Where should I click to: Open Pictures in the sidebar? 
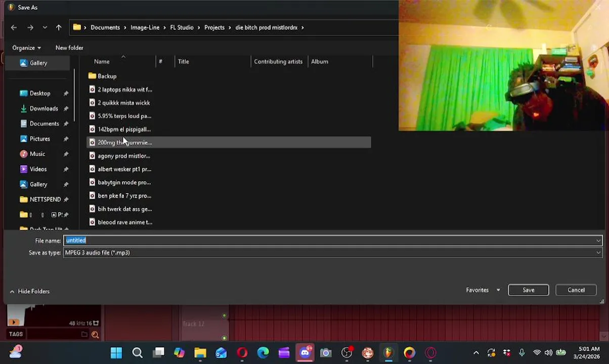pos(39,139)
